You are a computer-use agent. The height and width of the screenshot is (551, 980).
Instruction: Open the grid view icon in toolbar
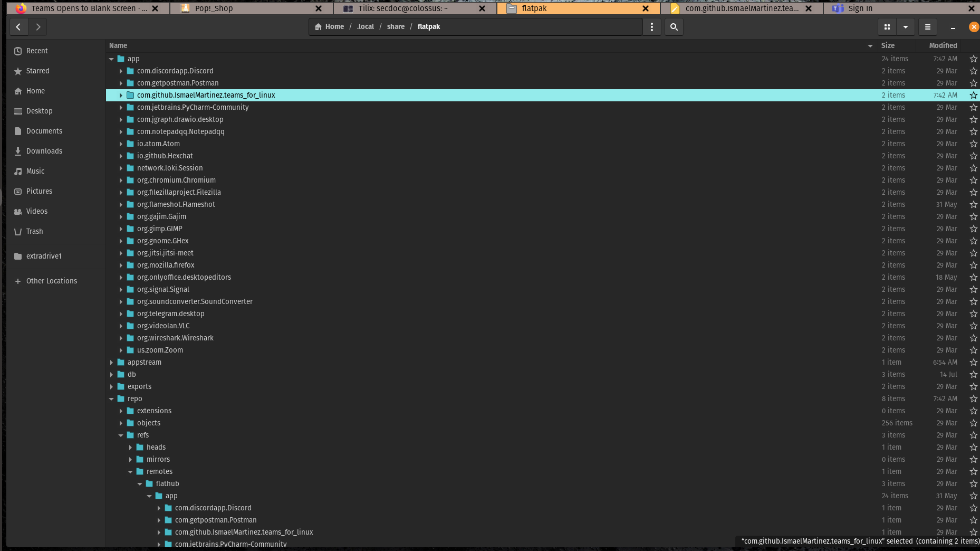pyautogui.click(x=888, y=27)
